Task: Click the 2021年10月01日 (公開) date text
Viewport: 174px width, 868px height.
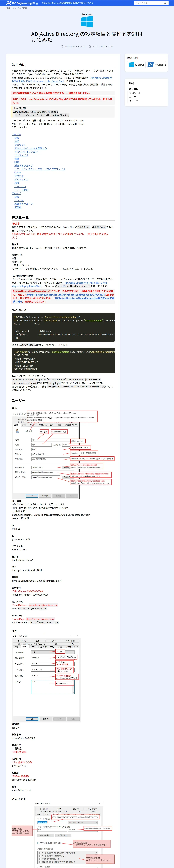Action: (103, 46)
